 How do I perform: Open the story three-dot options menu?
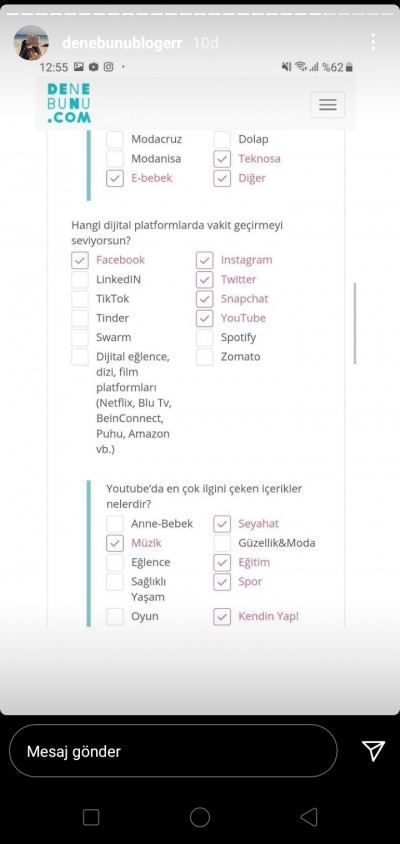pyautogui.click(x=373, y=42)
